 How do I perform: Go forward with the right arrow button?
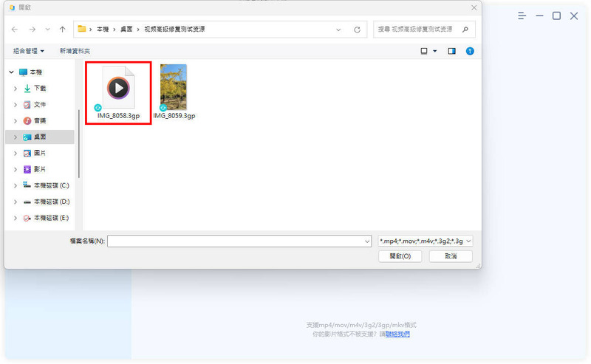(33, 30)
